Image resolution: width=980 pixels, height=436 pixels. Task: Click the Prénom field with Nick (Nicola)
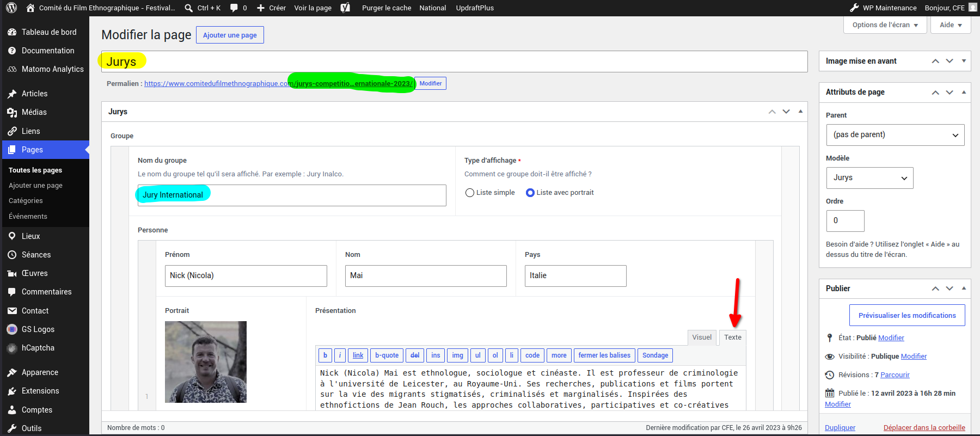246,276
